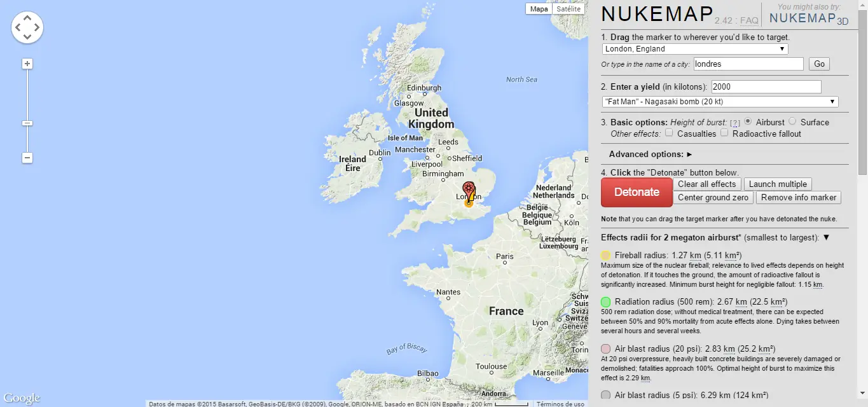Click the yellow fireball radius swatch
The width and height of the screenshot is (868, 407).
click(605, 256)
